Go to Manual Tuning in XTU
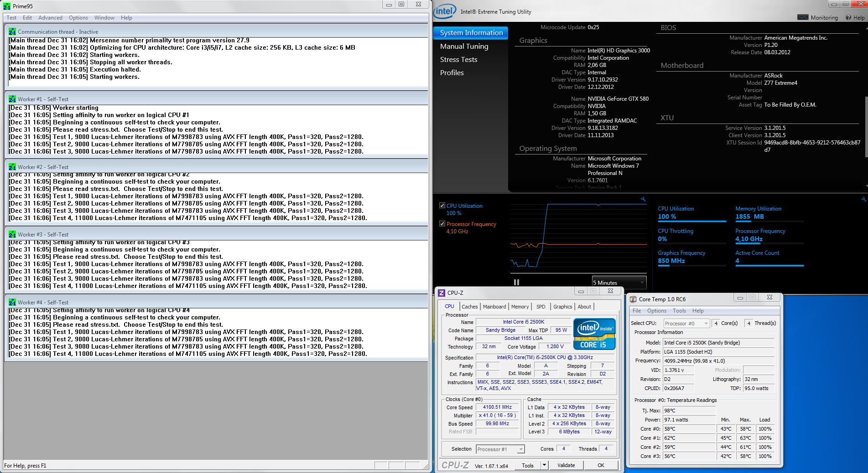Screen dimensions: 868x473 464,46
